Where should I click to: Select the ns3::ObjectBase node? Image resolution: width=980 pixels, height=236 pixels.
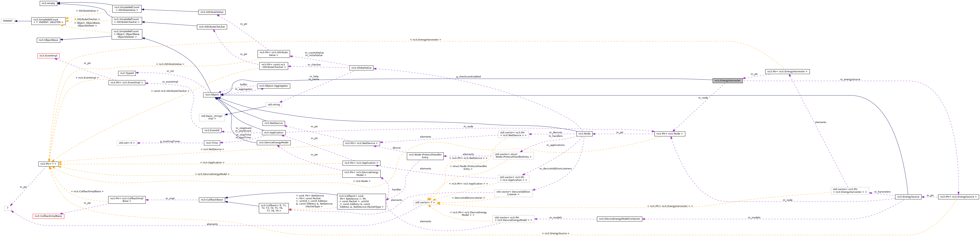(48, 40)
